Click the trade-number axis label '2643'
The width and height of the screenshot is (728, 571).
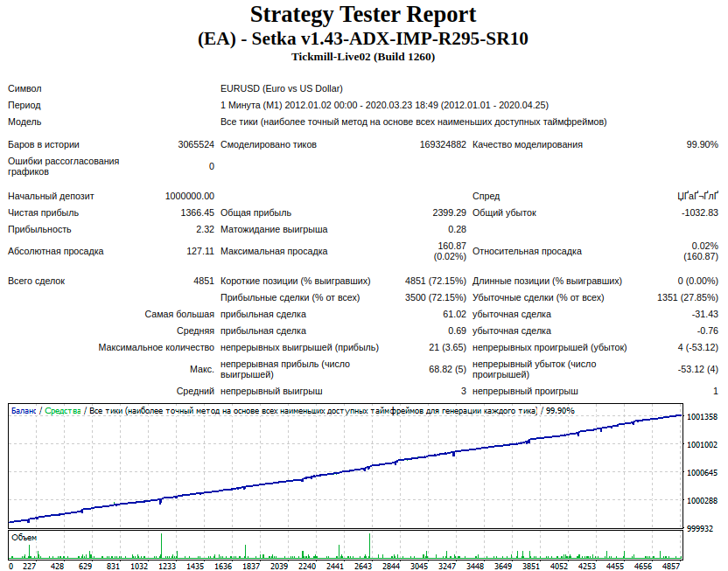pyautogui.click(x=363, y=567)
